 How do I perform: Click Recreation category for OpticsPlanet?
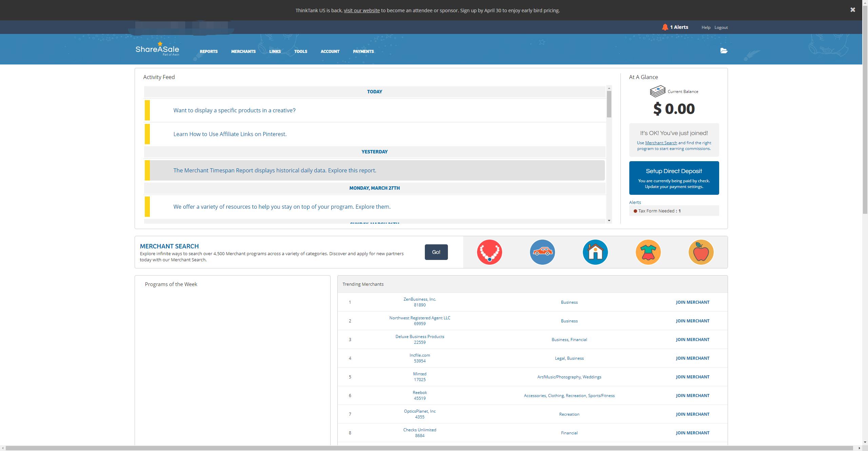[x=569, y=414]
